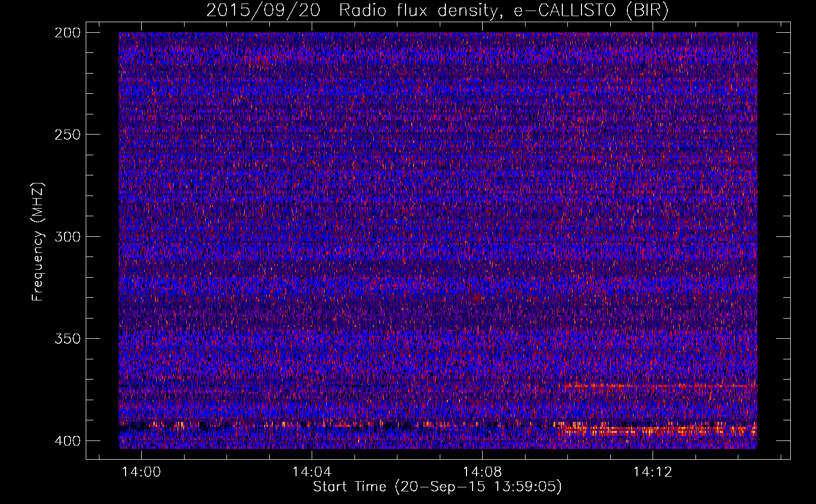The width and height of the screenshot is (816, 504).
Task: Click the 14:12 time tick label
Action: [653, 472]
